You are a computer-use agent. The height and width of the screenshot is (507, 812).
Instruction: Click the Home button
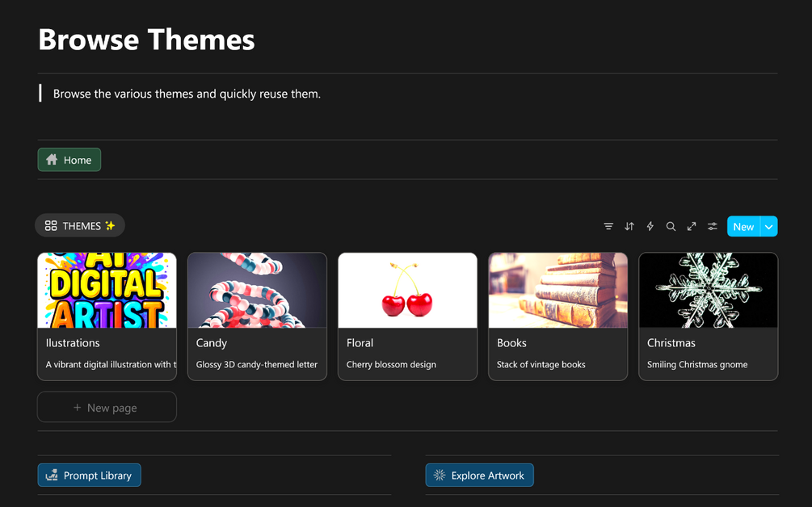pyautogui.click(x=69, y=160)
